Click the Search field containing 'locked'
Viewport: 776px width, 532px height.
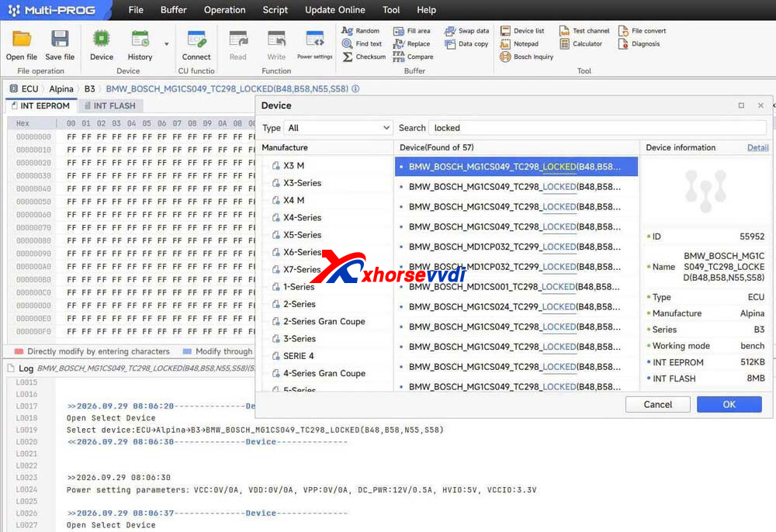[x=598, y=128]
